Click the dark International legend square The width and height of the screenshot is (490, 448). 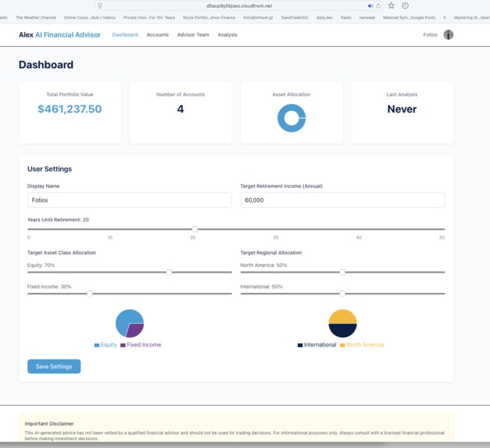[x=300, y=345]
